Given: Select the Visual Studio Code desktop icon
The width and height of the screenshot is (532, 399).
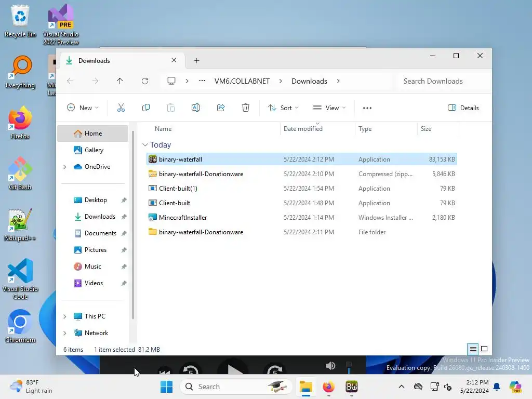Looking at the screenshot, I should (x=20, y=279).
